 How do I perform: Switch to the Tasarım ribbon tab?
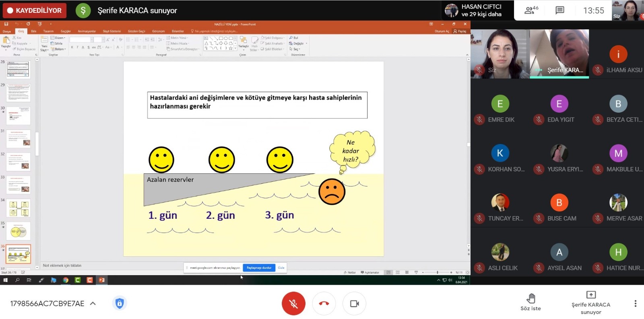48,31
